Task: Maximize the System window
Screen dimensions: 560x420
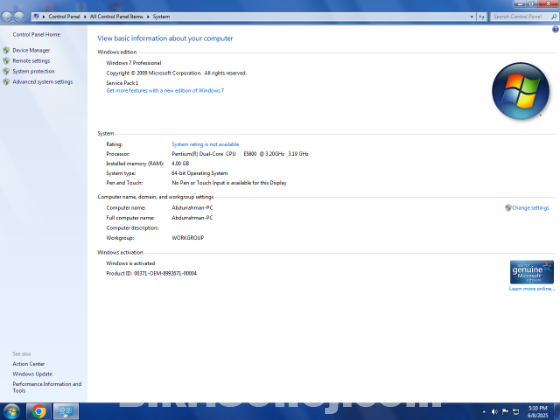Action: tap(531, 4)
